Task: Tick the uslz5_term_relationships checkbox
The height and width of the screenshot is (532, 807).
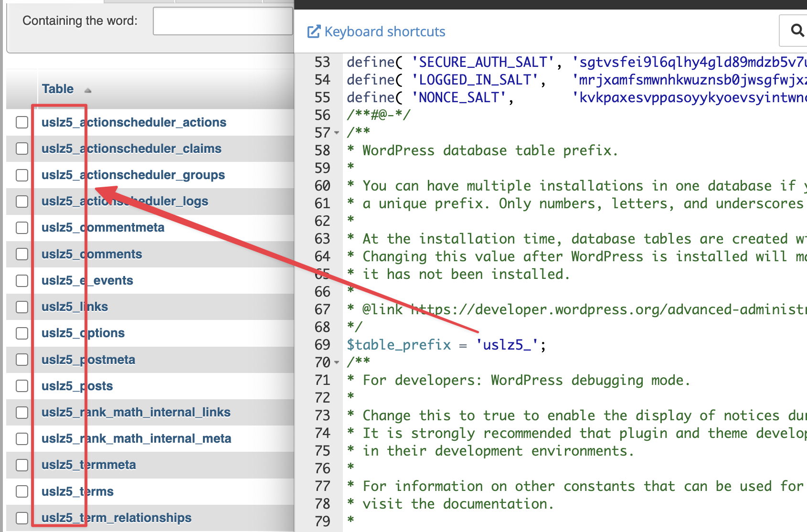Action: 22,518
